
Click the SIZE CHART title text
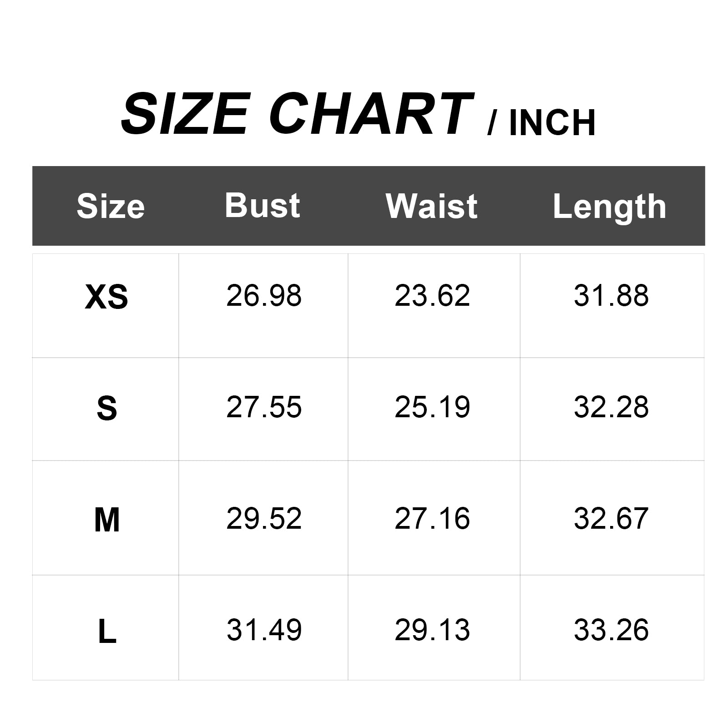(297, 114)
